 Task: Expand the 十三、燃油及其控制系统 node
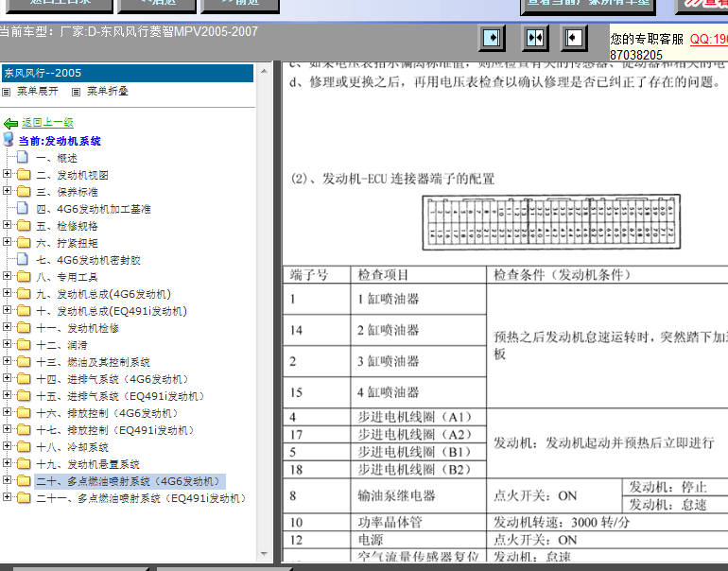coord(8,362)
